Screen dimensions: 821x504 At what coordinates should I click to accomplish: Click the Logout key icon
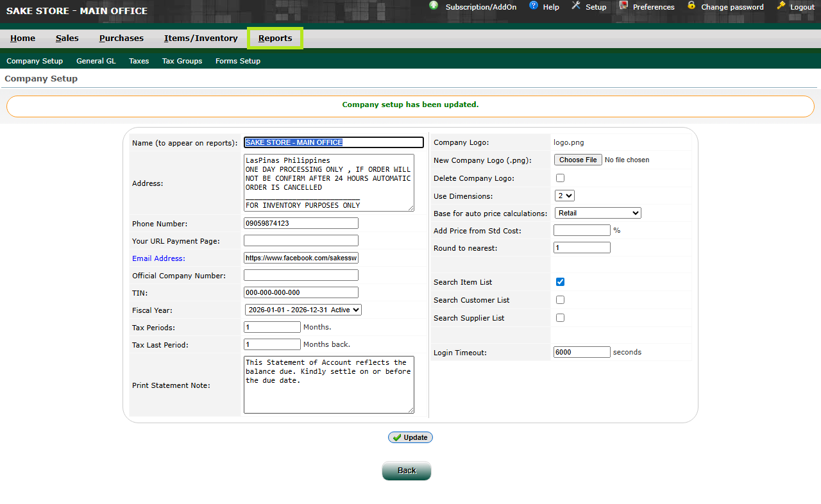pyautogui.click(x=781, y=6)
